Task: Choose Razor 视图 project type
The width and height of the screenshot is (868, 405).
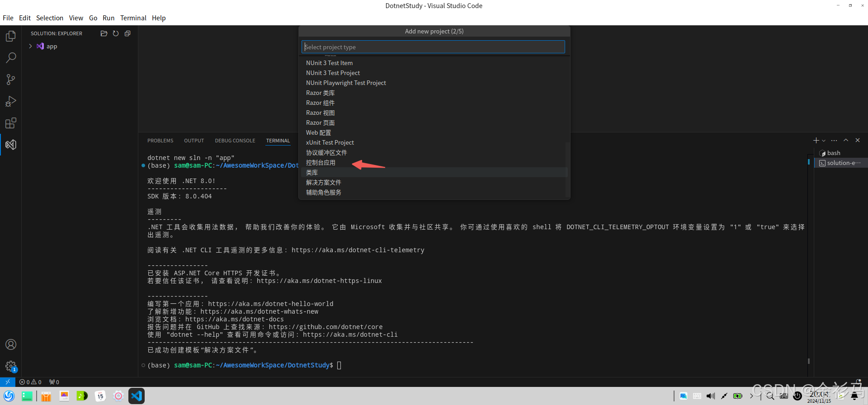Action: tap(433, 113)
